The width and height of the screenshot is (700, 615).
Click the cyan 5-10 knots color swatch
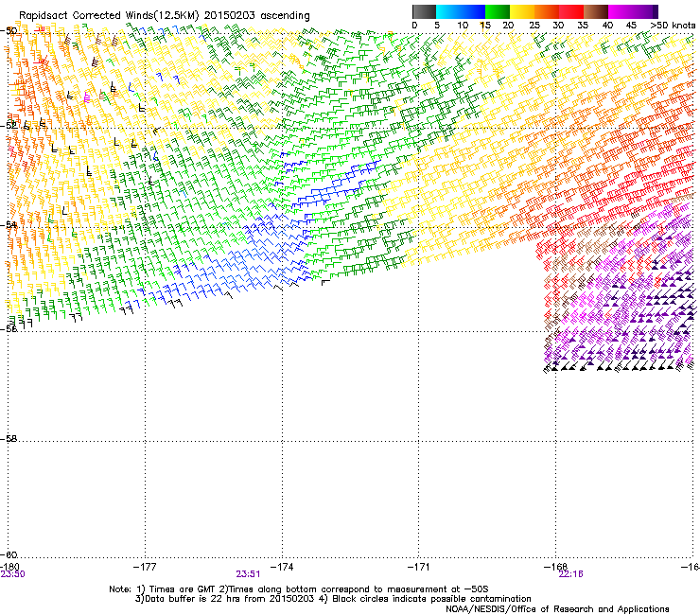[x=448, y=11]
